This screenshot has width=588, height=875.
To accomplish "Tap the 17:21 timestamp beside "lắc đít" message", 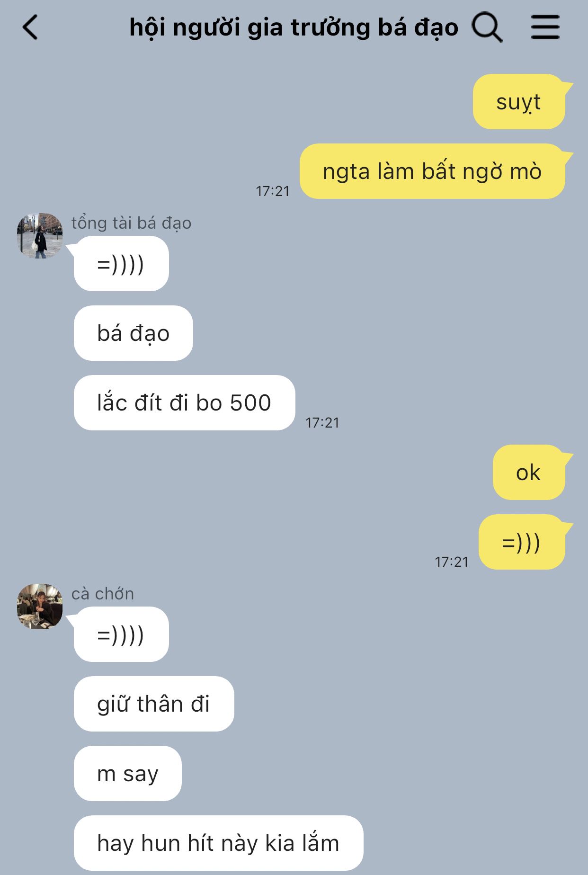I will 322,422.
